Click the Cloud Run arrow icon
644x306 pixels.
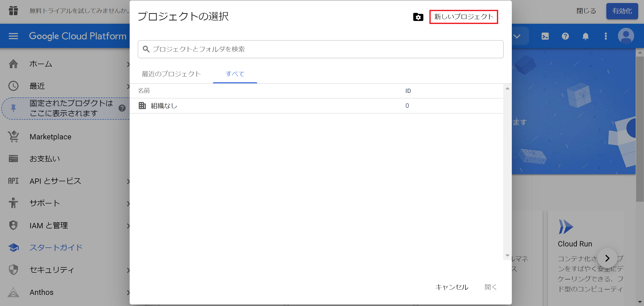point(566,227)
